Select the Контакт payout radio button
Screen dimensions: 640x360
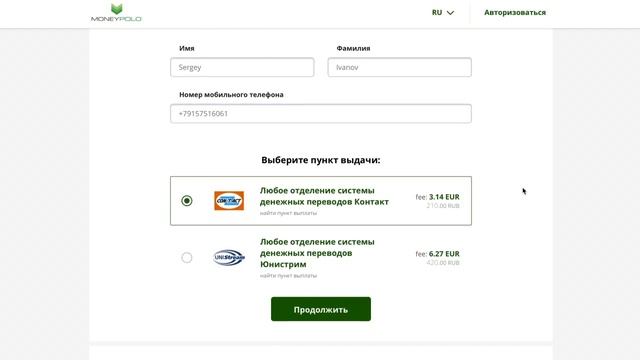187,201
